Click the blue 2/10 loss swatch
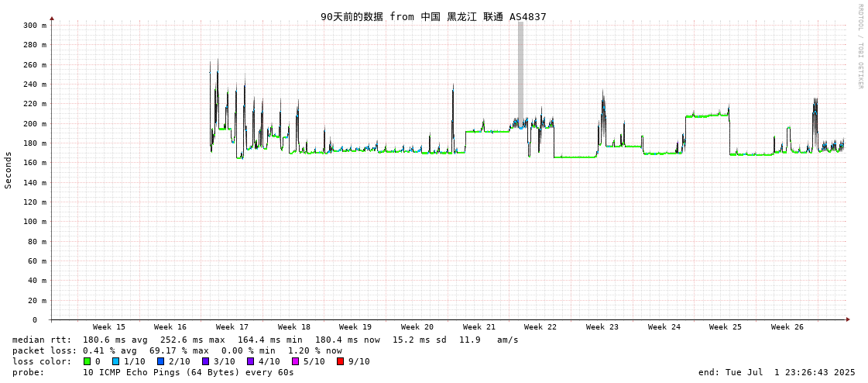The height and width of the screenshot is (383, 868). point(160,361)
